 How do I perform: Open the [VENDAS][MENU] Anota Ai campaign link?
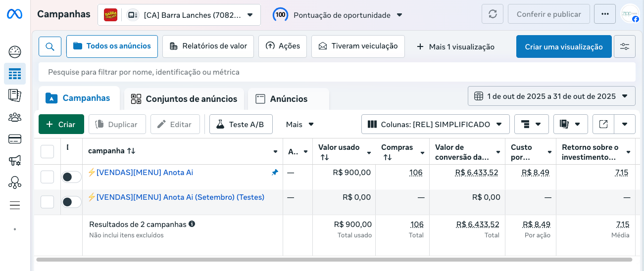tap(145, 172)
